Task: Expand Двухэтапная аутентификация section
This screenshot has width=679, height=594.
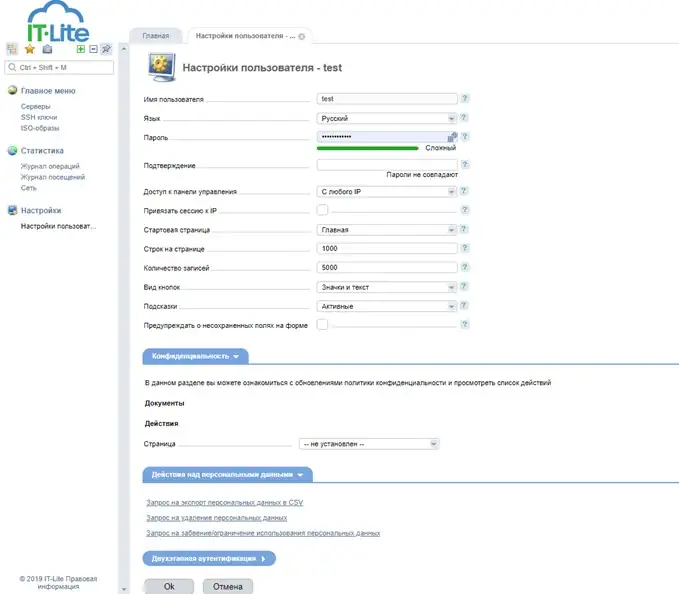Action: [209, 559]
